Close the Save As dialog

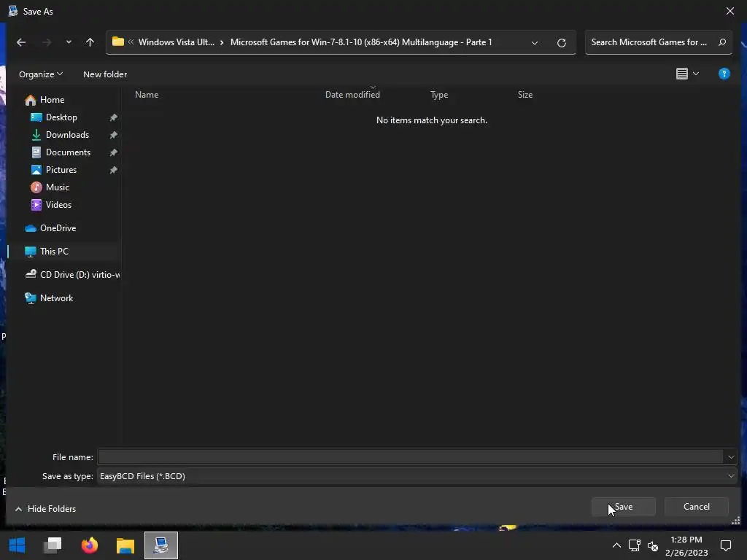729,11
